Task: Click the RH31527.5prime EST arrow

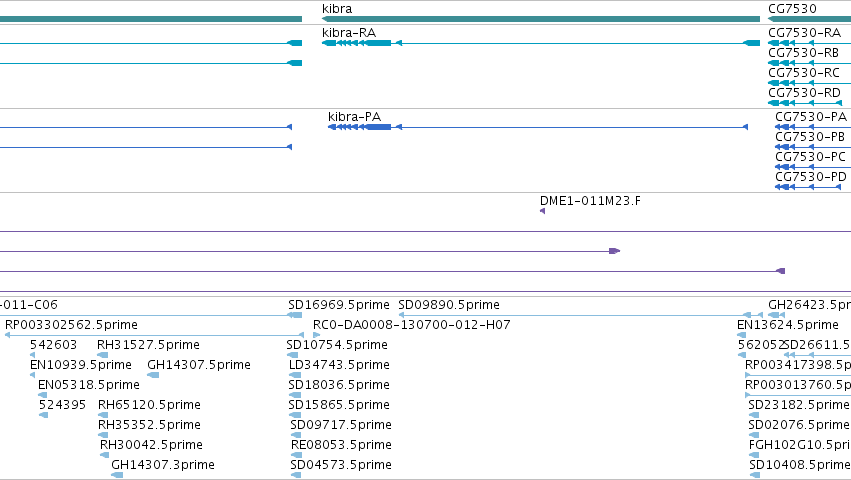Action: tap(103, 355)
